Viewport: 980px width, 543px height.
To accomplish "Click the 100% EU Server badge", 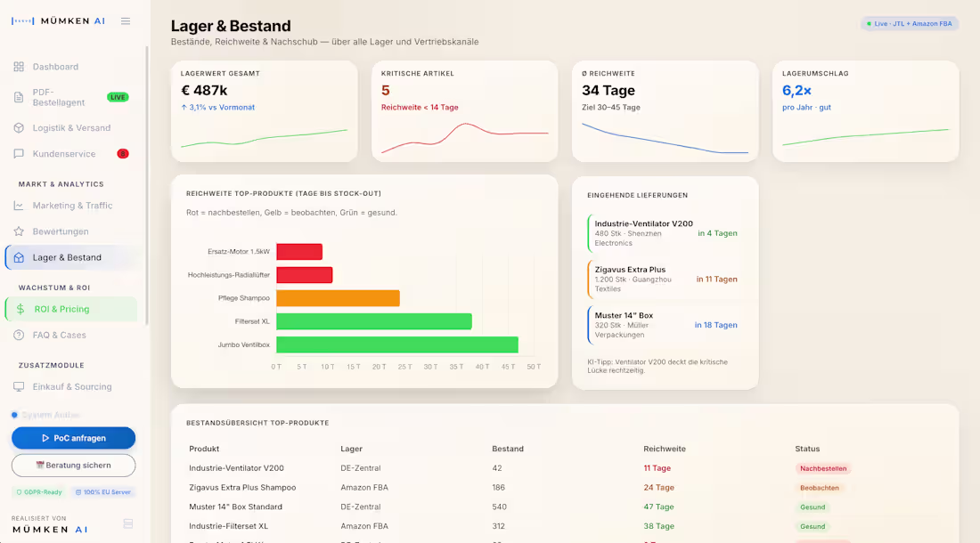I will 103,492.
